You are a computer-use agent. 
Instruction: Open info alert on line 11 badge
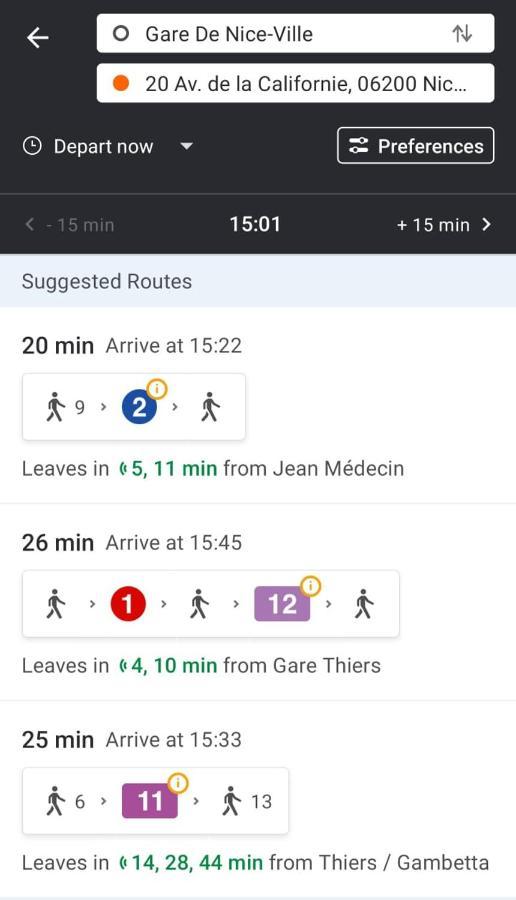[178, 782]
